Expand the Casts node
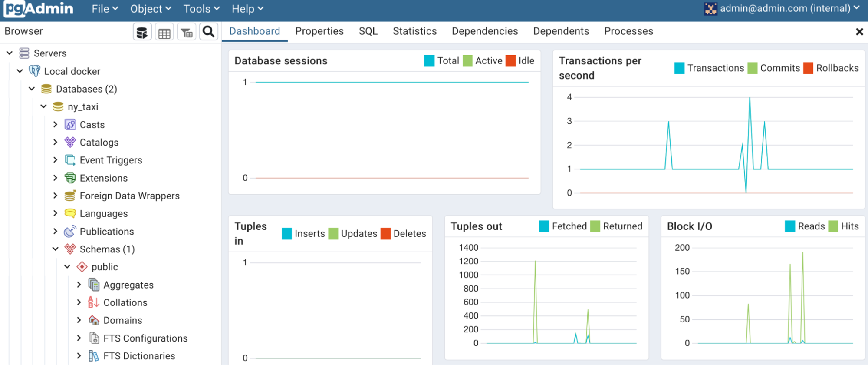The width and height of the screenshot is (868, 365). tap(55, 124)
